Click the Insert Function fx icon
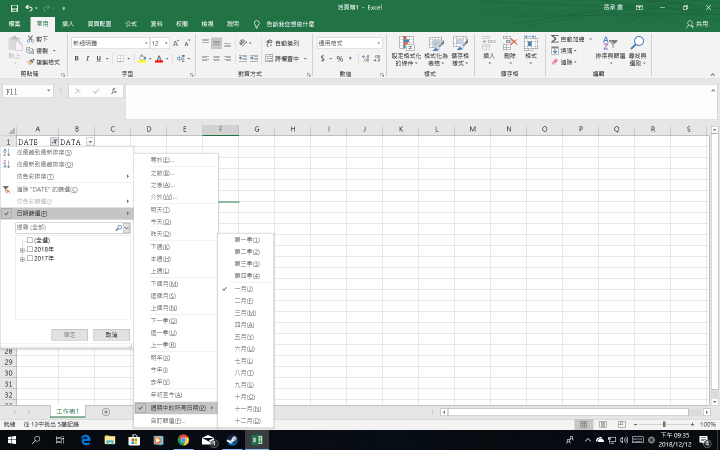 pyautogui.click(x=113, y=91)
